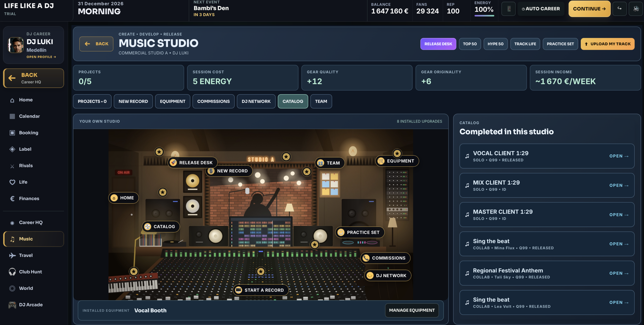
Task: Open the Hype 50 chart
Action: (x=495, y=44)
